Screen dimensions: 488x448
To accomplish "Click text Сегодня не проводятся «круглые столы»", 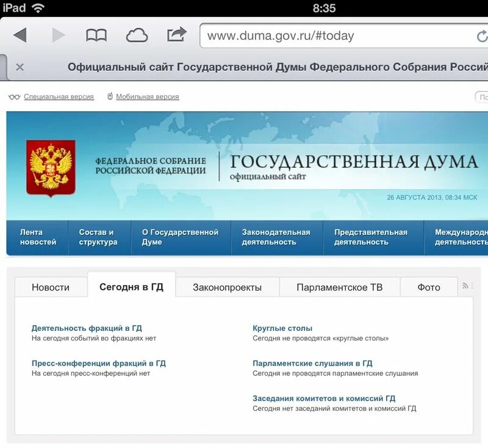I will coord(321,338).
